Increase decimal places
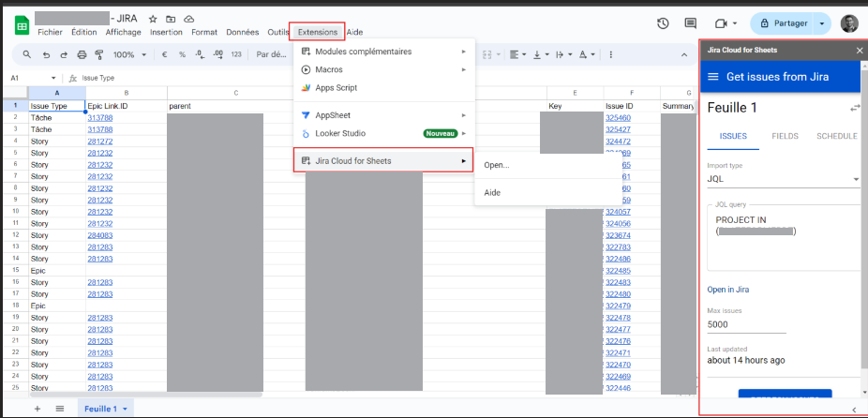Viewport: 868px width, 418px height. click(x=218, y=54)
